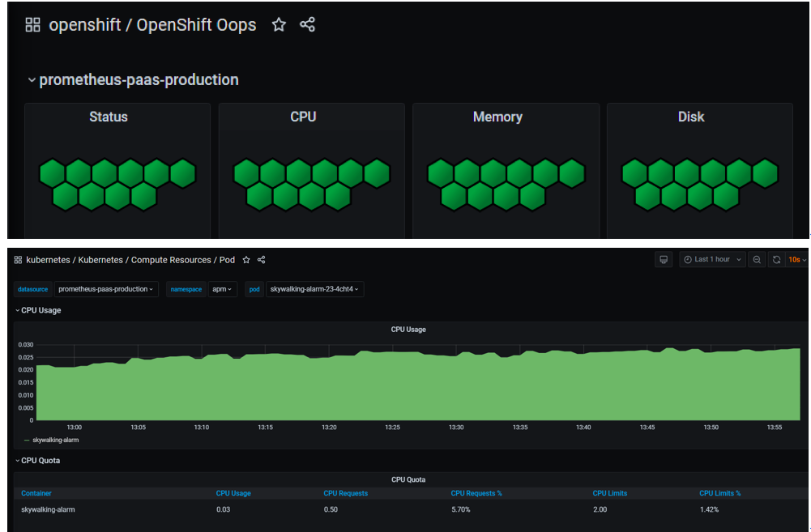Share the Compute Resources / Pod dashboard
The height and width of the screenshot is (532, 811).
[261, 260]
